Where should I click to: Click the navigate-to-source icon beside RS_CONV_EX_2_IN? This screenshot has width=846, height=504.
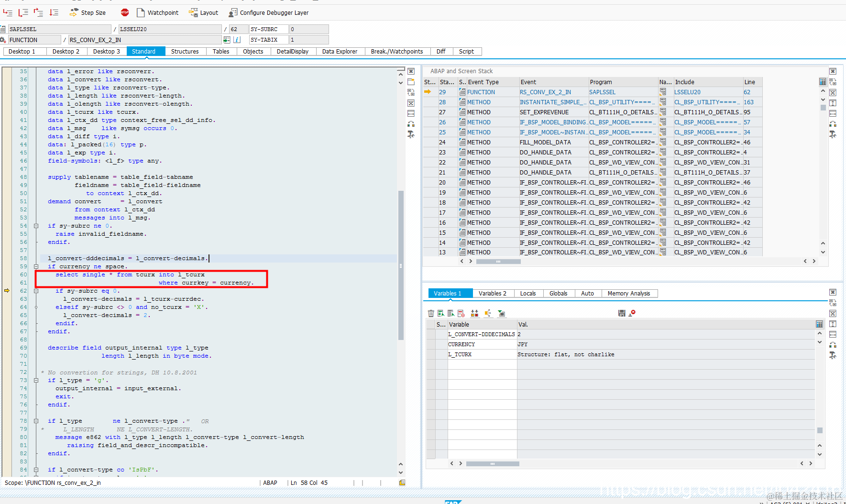(x=227, y=40)
